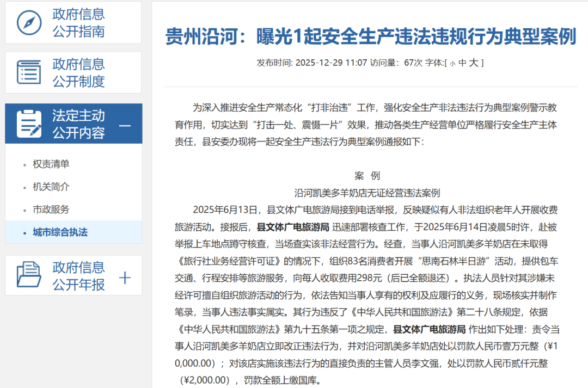This screenshot has height=388, width=588.
Task: Expand 政府信息公开年报 with the plus icon
Action: 125,278
